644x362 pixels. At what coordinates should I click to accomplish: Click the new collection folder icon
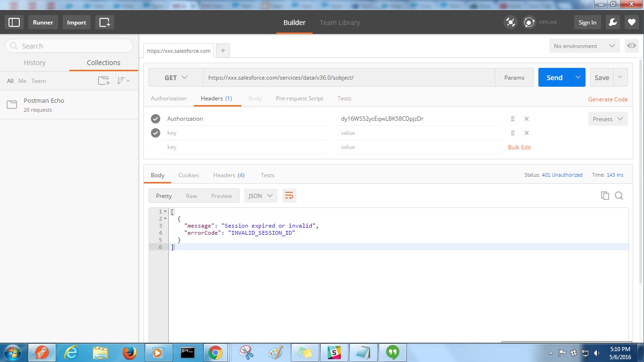click(104, 81)
